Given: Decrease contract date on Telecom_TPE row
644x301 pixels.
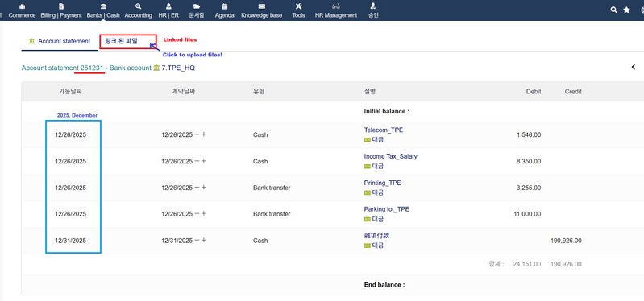Looking at the screenshot, I should pyautogui.click(x=197, y=134).
